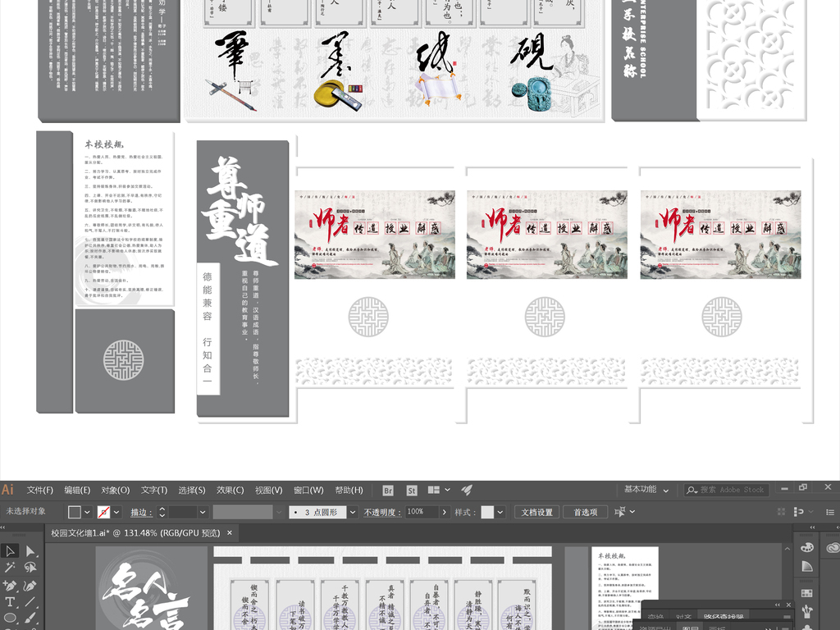Open the Swatches panel from the dock

pyautogui.click(x=807, y=592)
